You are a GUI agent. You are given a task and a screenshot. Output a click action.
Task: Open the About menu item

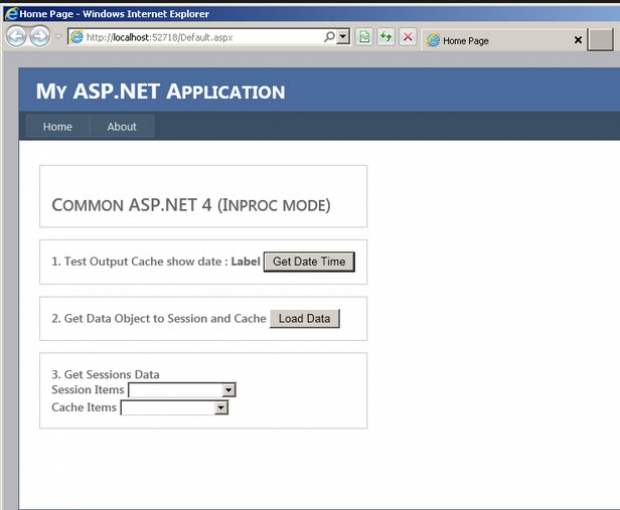click(x=122, y=127)
